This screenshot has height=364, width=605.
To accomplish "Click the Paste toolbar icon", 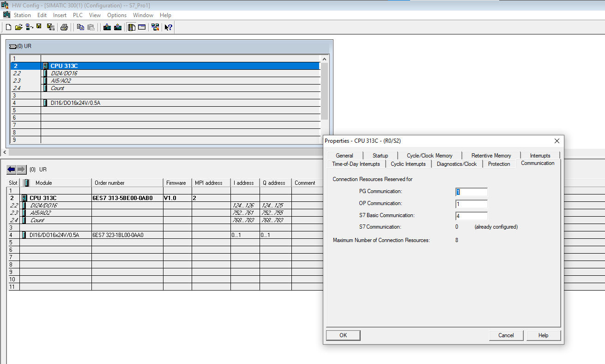I will (91, 27).
